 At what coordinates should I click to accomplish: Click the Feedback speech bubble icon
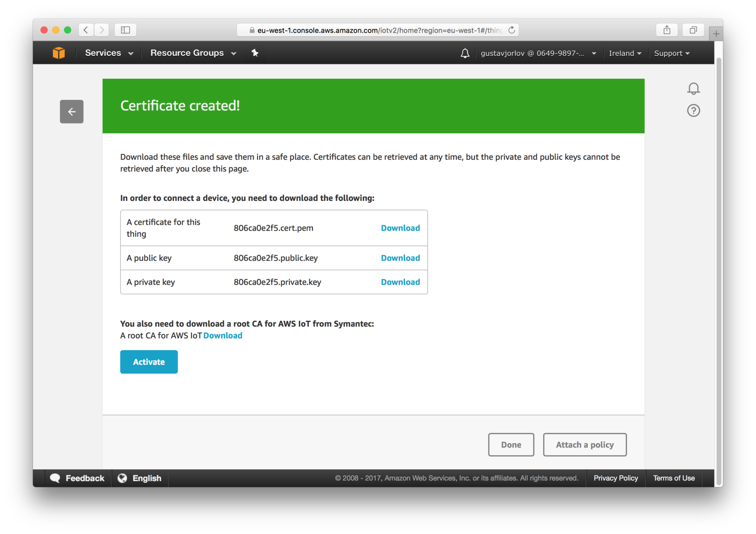pyautogui.click(x=55, y=478)
